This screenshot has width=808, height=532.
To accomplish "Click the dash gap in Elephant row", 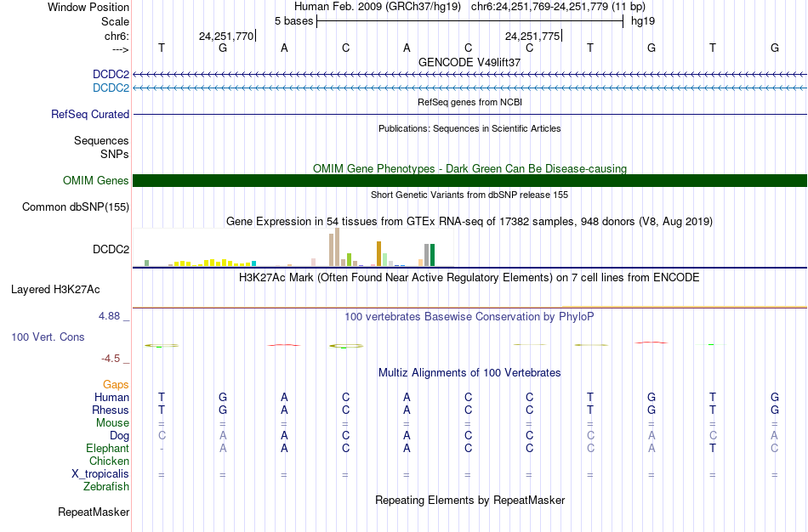I will click(x=162, y=449).
